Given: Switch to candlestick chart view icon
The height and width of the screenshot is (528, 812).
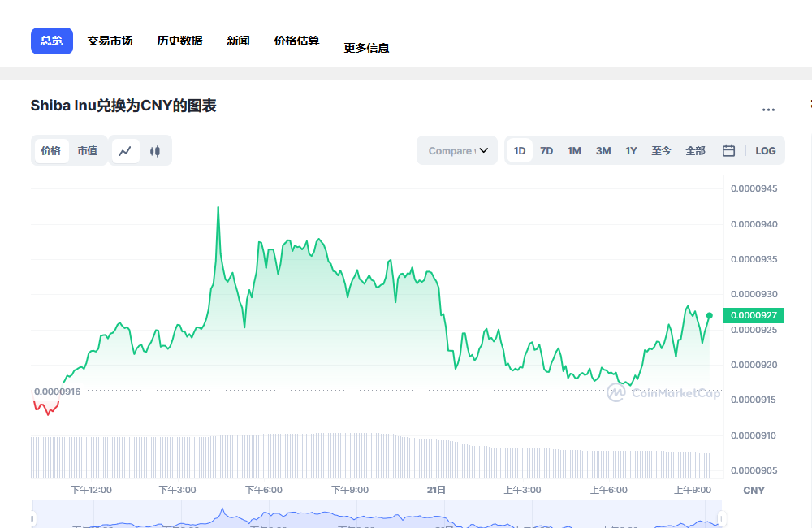Looking at the screenshot, I should coord(155,151).
